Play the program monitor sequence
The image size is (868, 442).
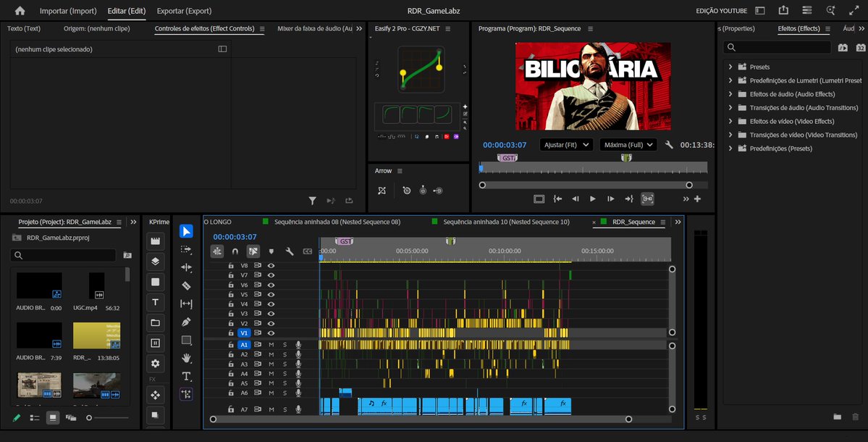coord(593,199)
